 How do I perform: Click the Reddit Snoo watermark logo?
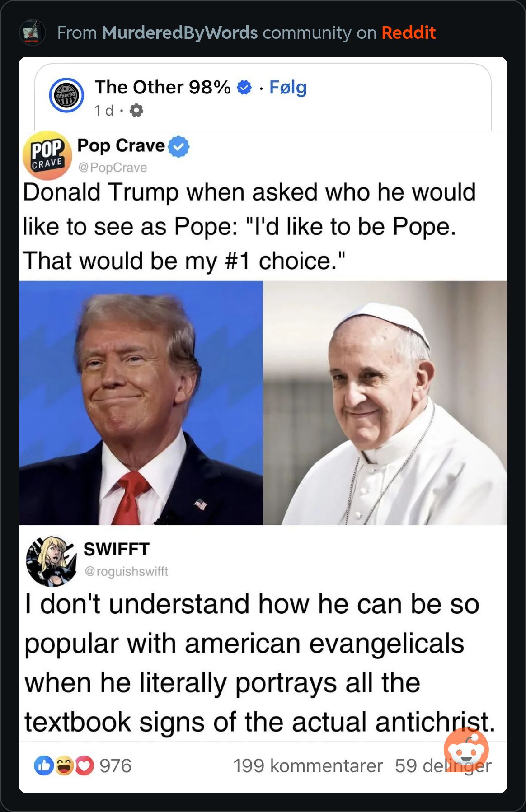[466, 749]
